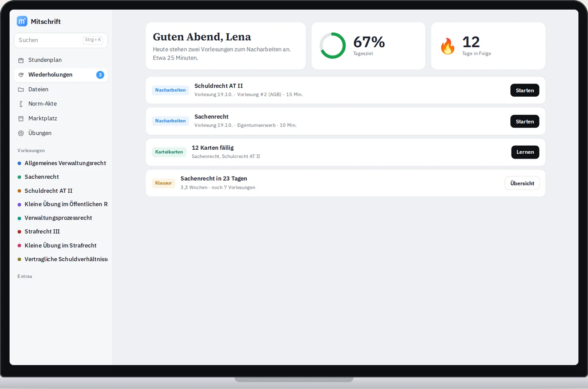Image resolution: width=588 pixels, height=389 pixels.
Task: Click the Übungen target icon
Action: point(21,133)
